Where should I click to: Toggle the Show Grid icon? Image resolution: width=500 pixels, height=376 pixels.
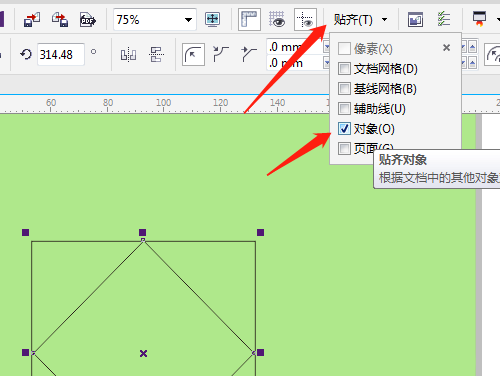(277, 19)
